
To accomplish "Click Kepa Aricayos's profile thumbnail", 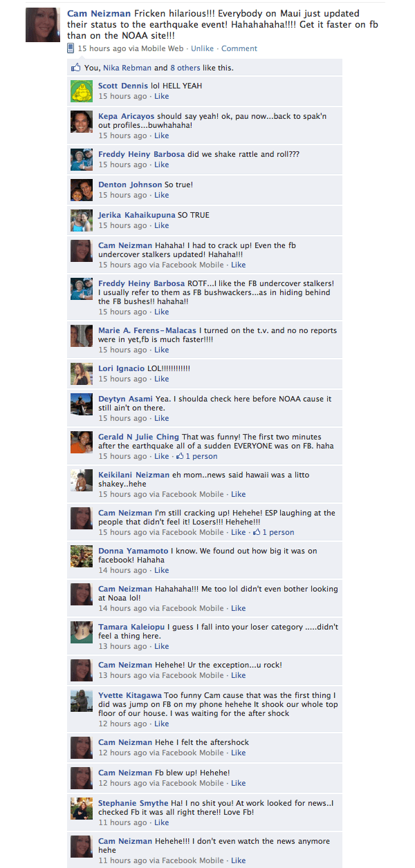I will (x=82, y=122).
